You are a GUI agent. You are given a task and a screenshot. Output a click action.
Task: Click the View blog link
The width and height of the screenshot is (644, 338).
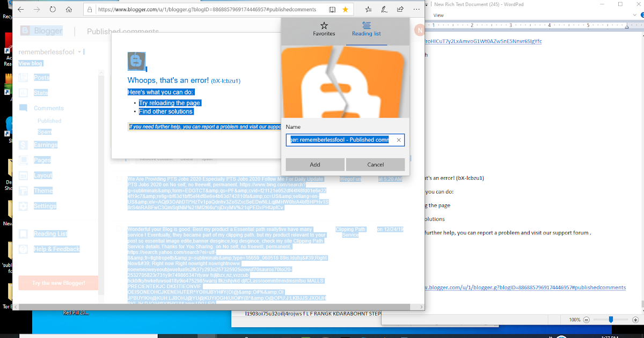click(30, 63)
